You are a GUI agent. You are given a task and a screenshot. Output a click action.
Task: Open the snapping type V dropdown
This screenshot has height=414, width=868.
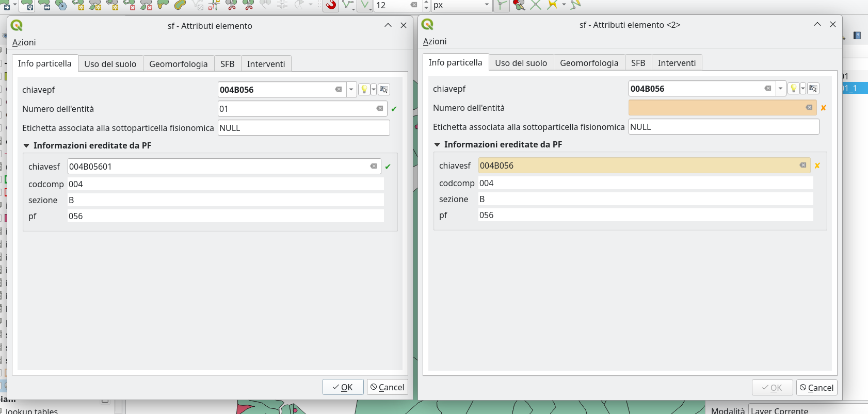click(365, 5)
